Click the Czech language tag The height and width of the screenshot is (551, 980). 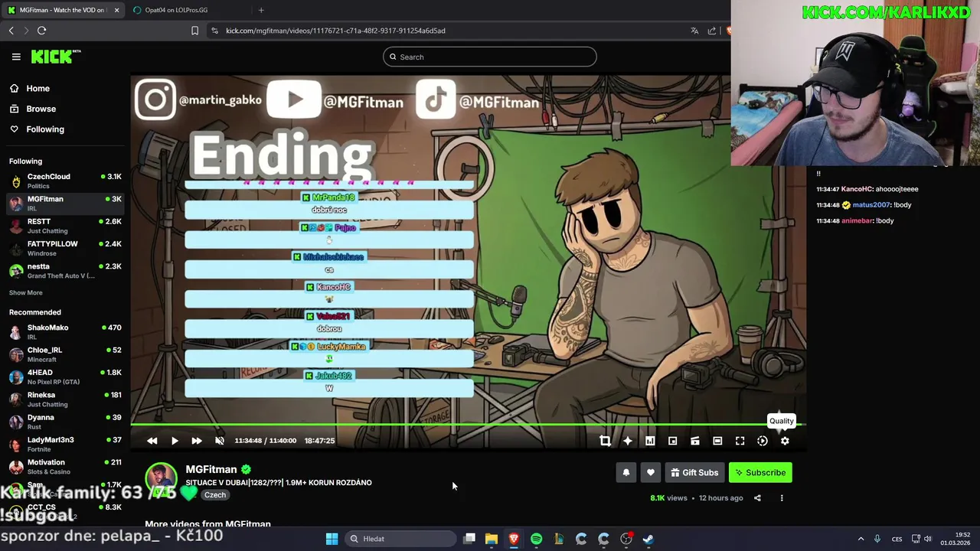click(x=215, y=495)
